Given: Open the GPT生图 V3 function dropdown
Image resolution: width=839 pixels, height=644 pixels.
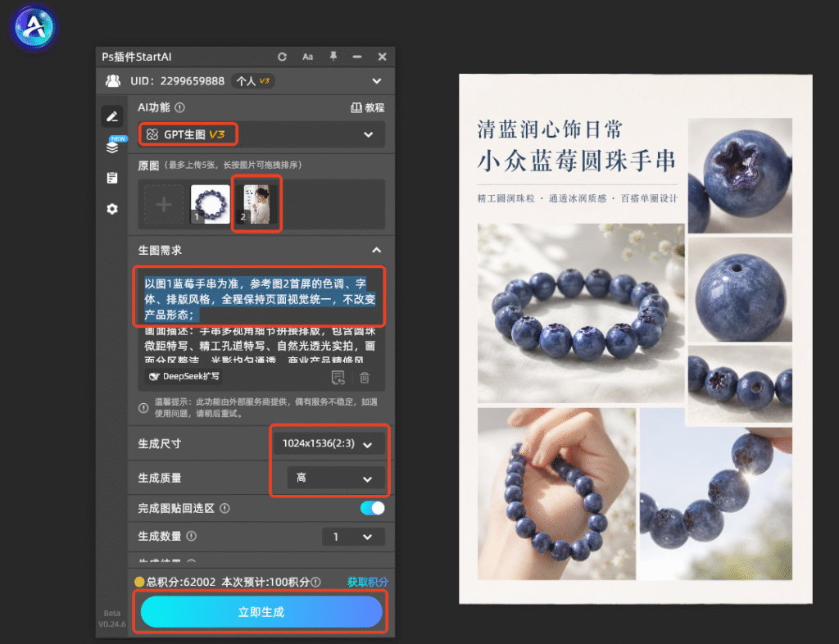Looking at the screenshot, I should 261,134.
